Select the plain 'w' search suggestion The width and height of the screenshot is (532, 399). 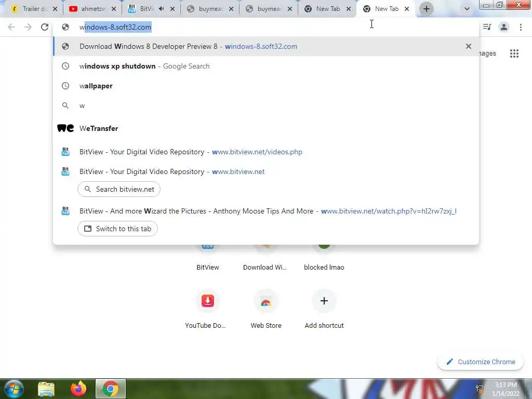coord(266,105)
